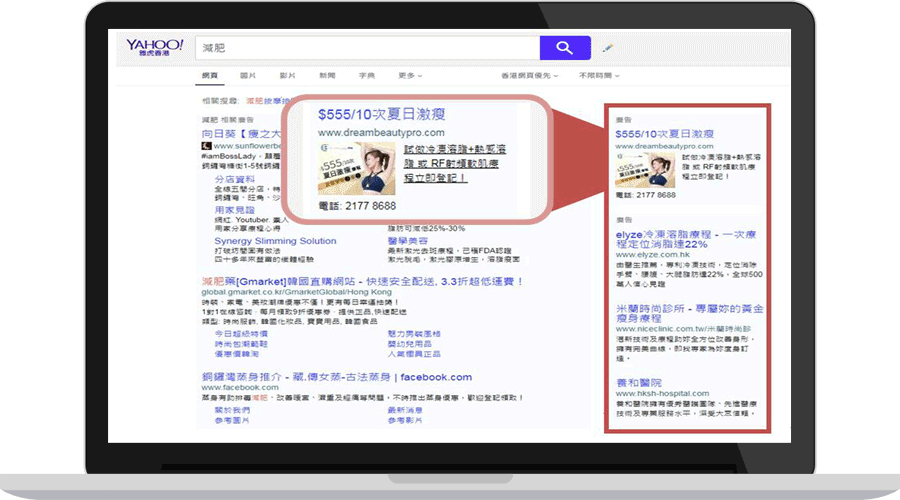This screenshot has height=500, width=900.
Task: Open the 養和醫院 sidebar ad
Action: tap(638, 383)
